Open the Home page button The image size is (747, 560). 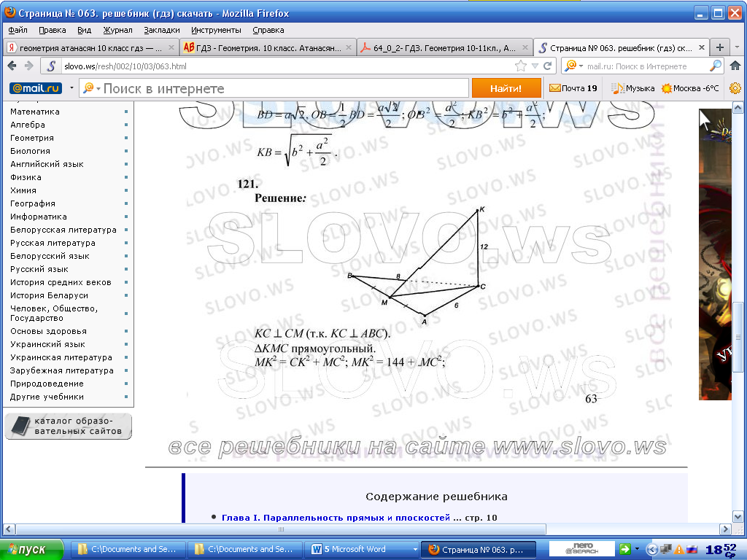coord(735,65)
